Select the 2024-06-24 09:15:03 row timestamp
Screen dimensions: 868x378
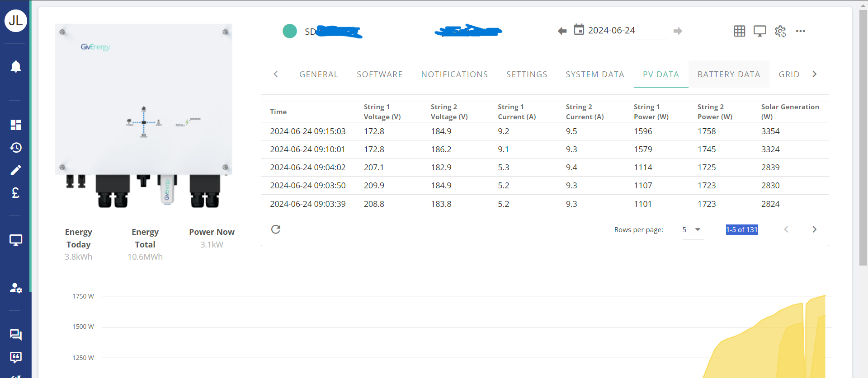pyautogui.click(x=308, y=131)
